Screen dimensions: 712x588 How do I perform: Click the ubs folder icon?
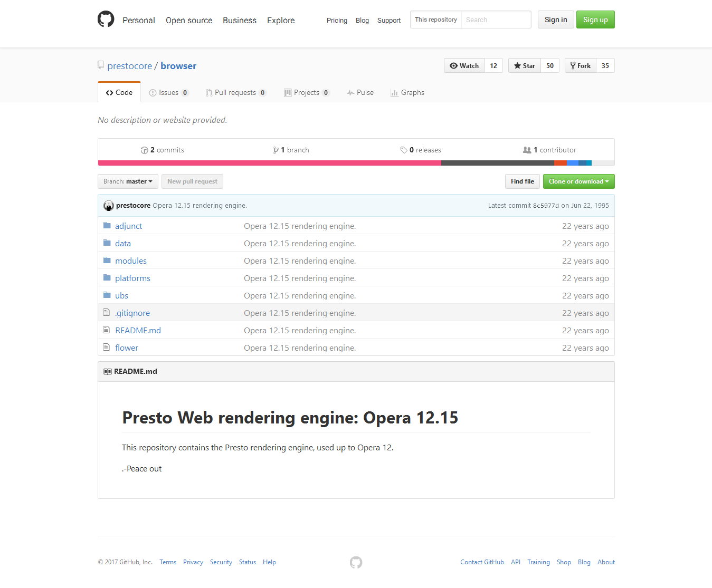tap(107, 295)
